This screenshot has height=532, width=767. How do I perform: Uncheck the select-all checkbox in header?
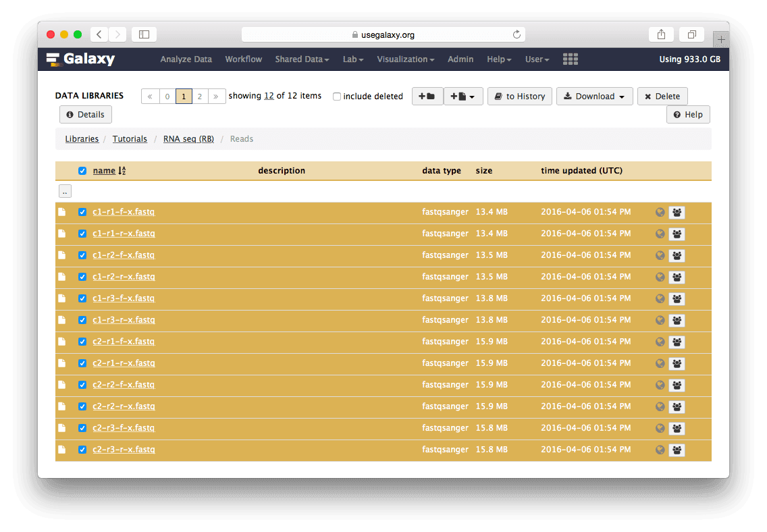(x=82, y=171)
